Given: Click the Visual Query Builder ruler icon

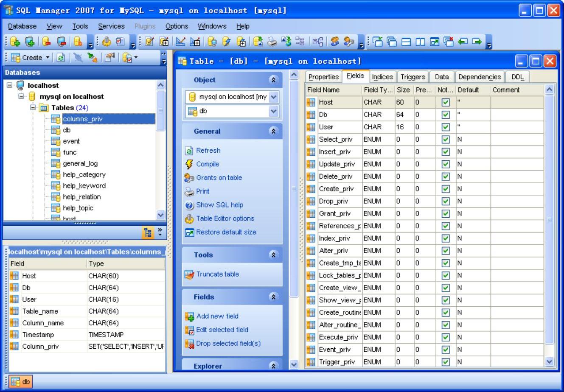Looking at the screenshot, I should click(180, 42).
